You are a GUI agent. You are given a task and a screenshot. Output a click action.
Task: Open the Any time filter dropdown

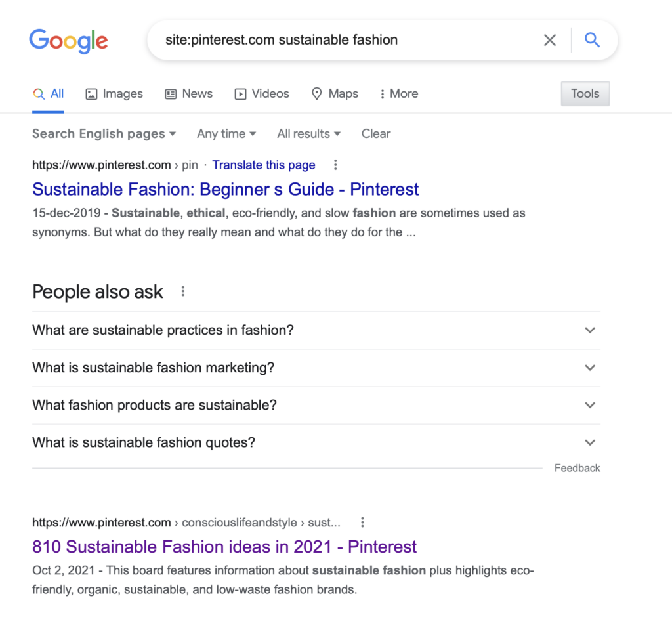(x=226, y=133)
